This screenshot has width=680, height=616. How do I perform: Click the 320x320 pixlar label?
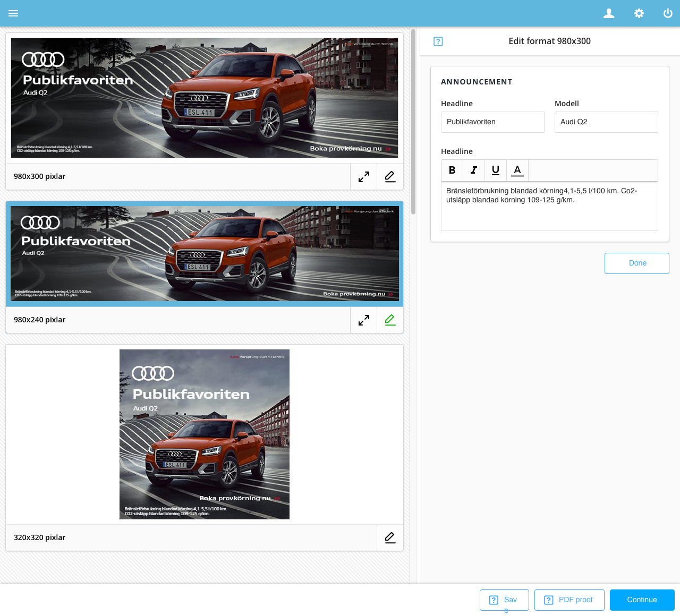(40, 538)
